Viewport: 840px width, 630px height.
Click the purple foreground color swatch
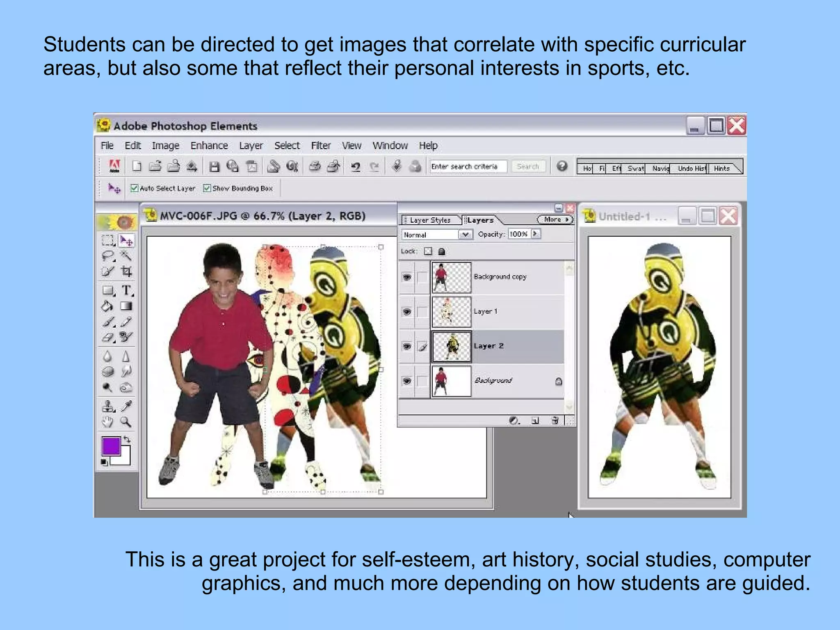point(110,446)
